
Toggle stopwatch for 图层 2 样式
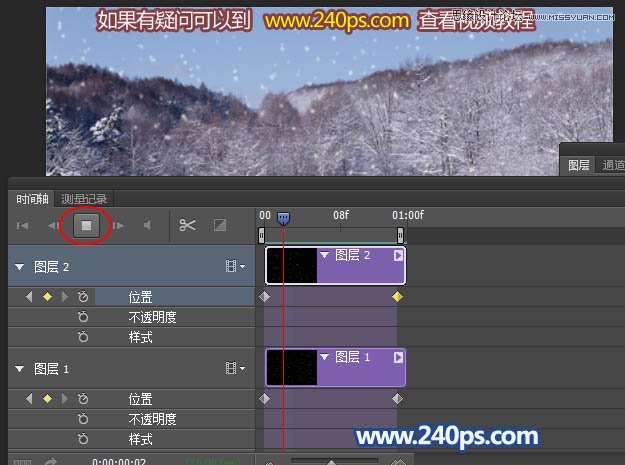(x=83, y=337)
